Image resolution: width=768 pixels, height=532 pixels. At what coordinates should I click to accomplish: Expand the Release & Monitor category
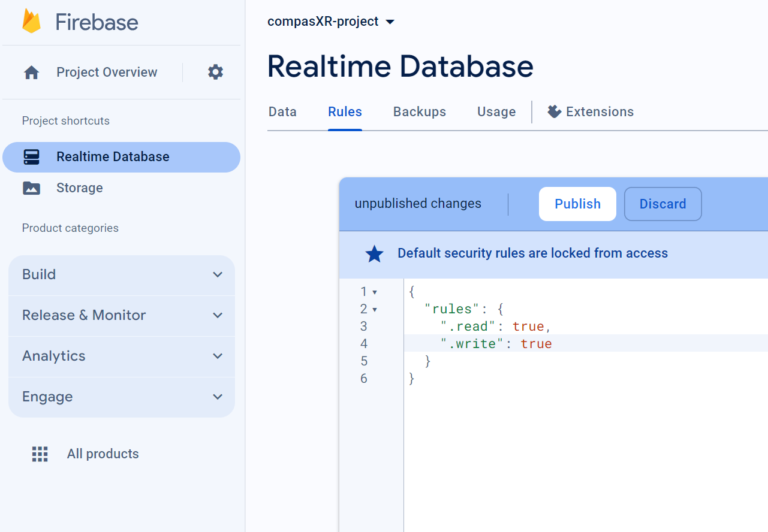click(x=218, y=315)
